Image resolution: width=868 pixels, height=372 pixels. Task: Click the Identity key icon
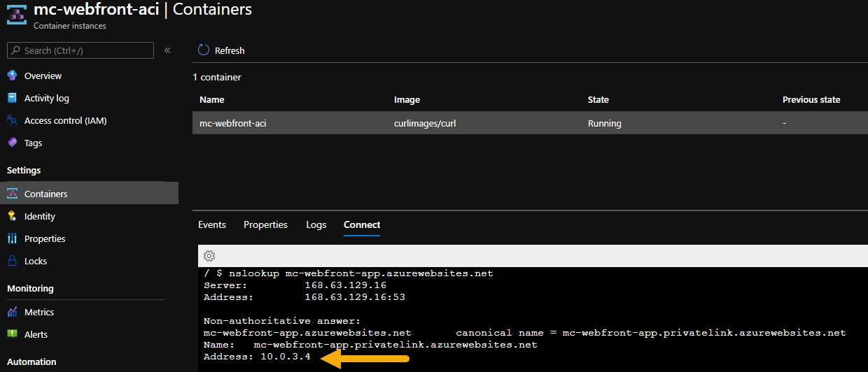(12, 216)
